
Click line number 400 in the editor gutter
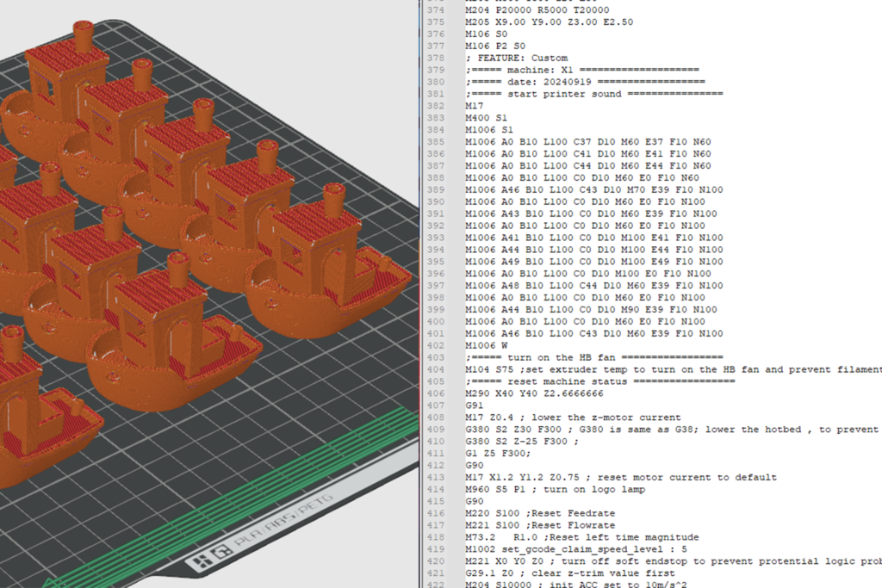pos(435,321)
